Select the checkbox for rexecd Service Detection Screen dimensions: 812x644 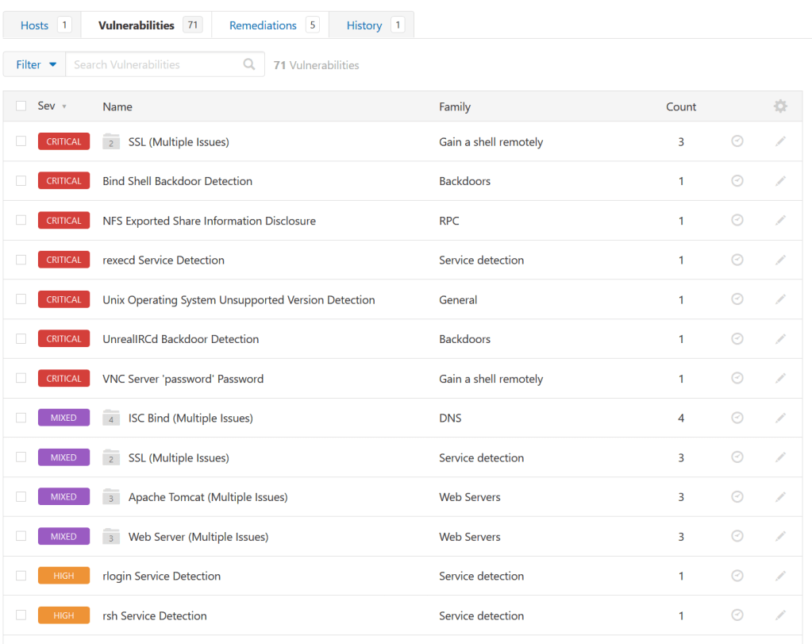point(21,260)
